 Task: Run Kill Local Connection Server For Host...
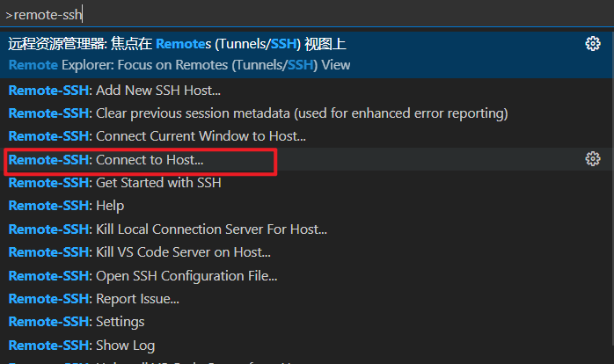(306, 229)
